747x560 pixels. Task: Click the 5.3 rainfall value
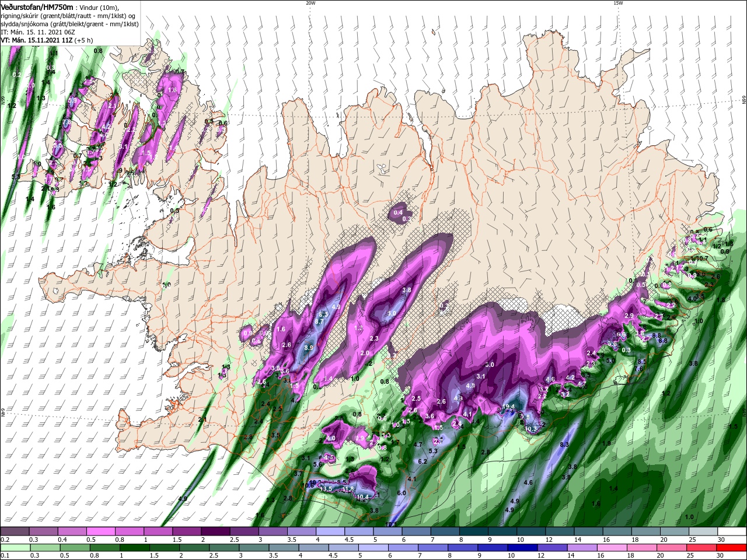433,451
